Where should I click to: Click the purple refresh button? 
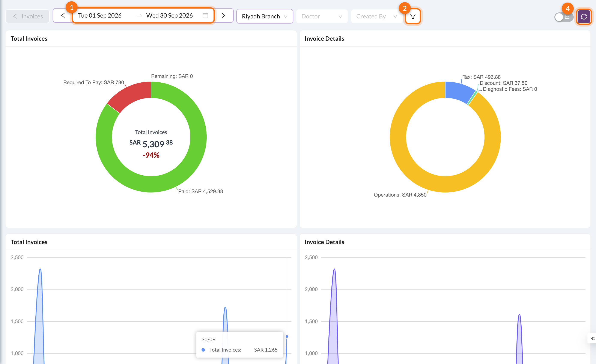584,16
